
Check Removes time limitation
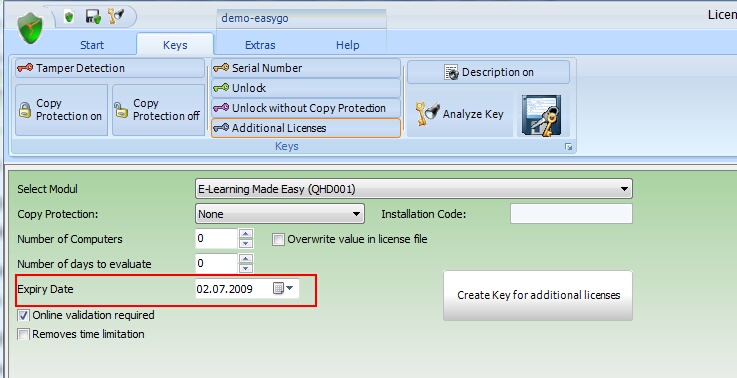[x=23, y=334]
